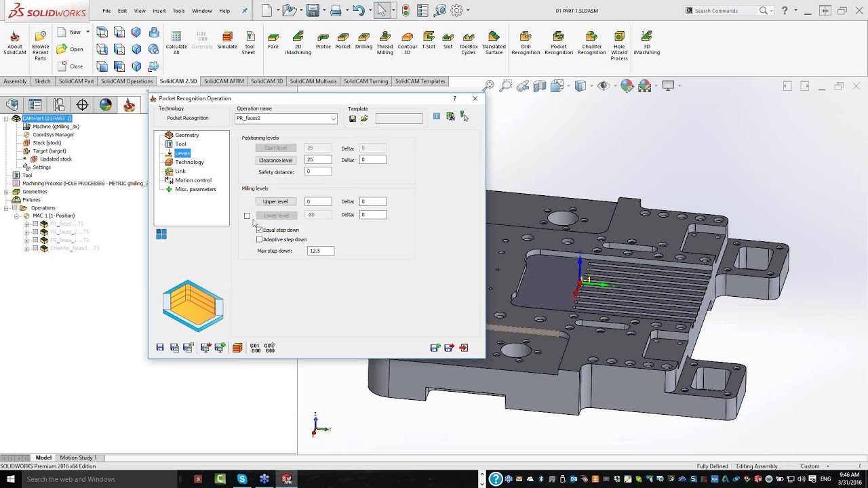The image size is (868, 488).
Task: Expand the PR_faces ...T1 operation node
Action: pyautogui.click(x=27, y=224)
